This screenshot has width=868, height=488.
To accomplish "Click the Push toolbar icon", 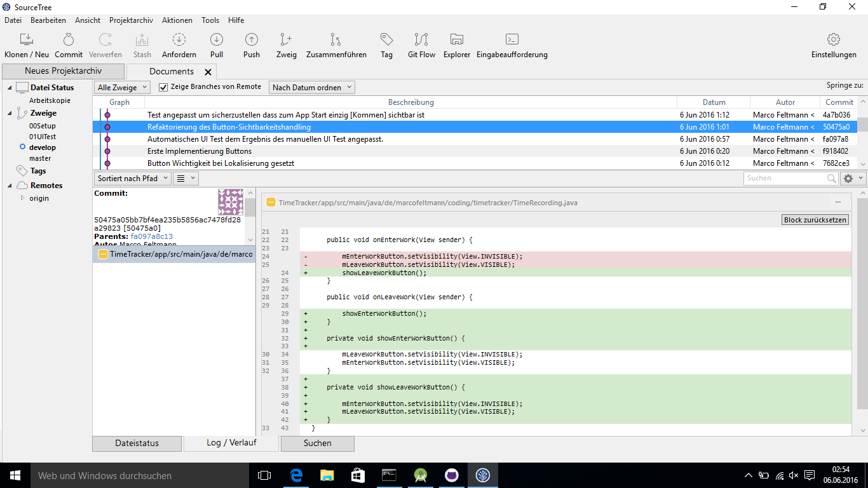I will point(252,40).
